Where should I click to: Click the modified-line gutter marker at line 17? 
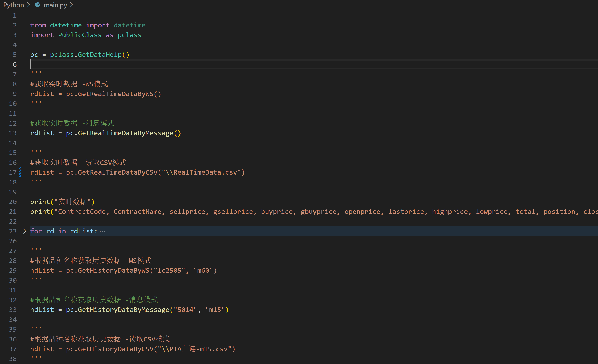click(x=20, y=172)
